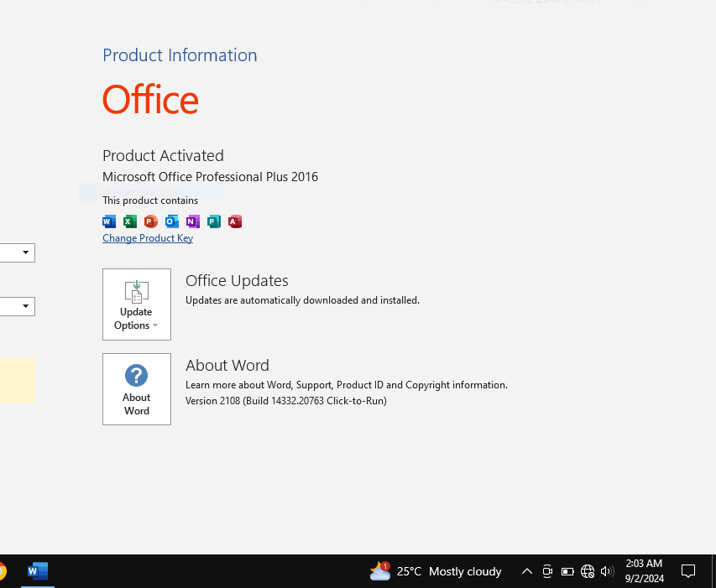Image resolution: width=716 pixels, height=588 pixels.
Task: Click the Word icon in the taskbar
Action: [x=38, y=571]
